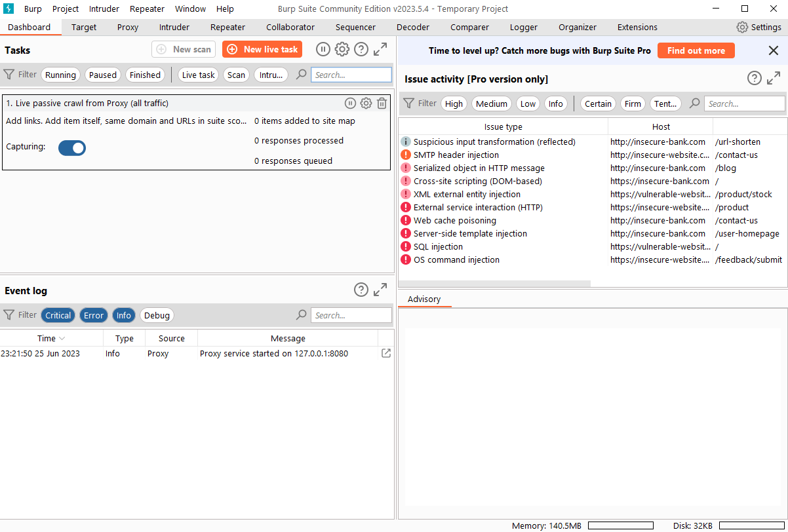Open the Intruder menu in menu bar
Viewport: 788px width, 532px height.
pos(104,9)
